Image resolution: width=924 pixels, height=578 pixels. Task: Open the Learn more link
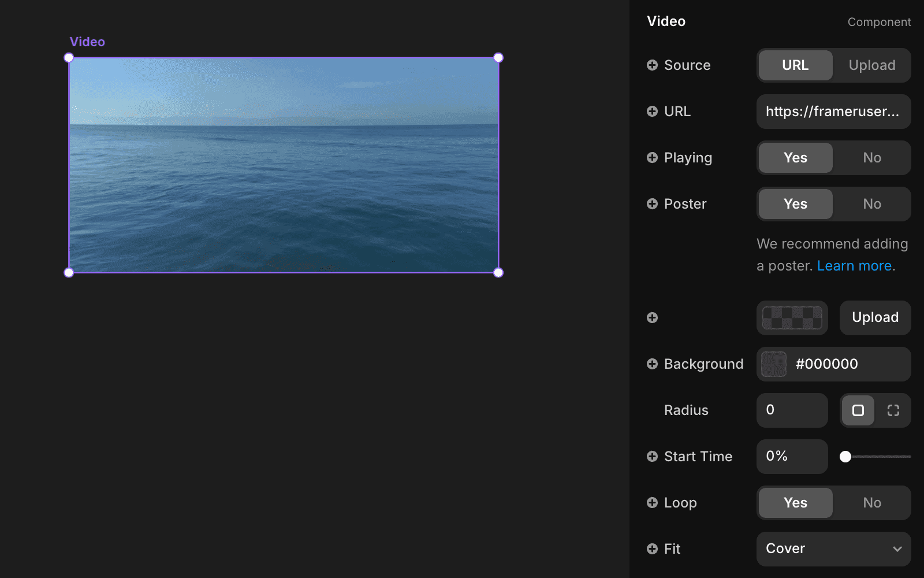click(x=855, y=266)
